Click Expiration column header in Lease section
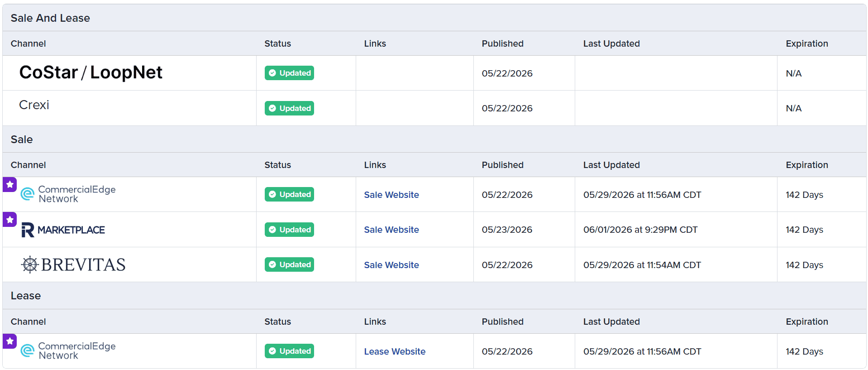 [807, 322]
